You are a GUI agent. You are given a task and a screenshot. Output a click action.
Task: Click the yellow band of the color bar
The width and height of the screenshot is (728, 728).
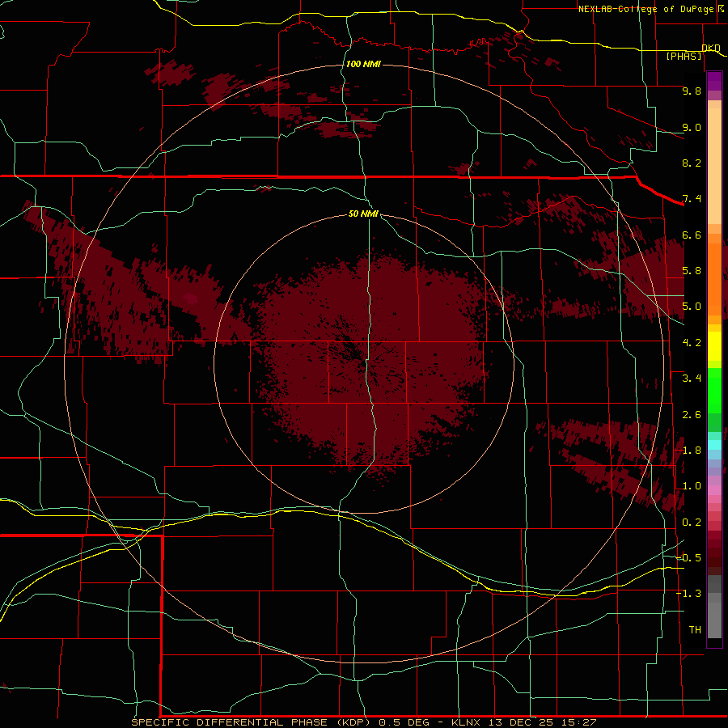(x=714, y=346)
